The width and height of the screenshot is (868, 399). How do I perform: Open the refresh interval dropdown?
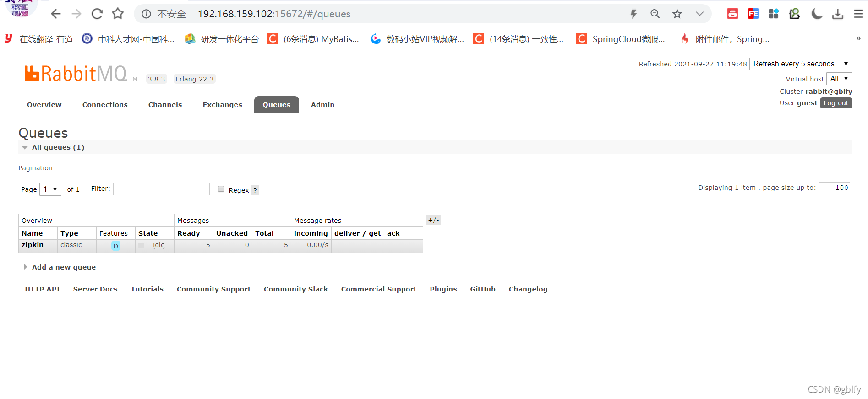801,64
